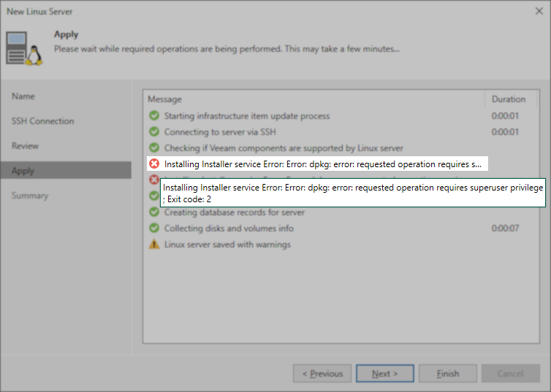Click the Previous button
Image resolution: width=551 pixels, height=392 pixels.
point(322,374)
